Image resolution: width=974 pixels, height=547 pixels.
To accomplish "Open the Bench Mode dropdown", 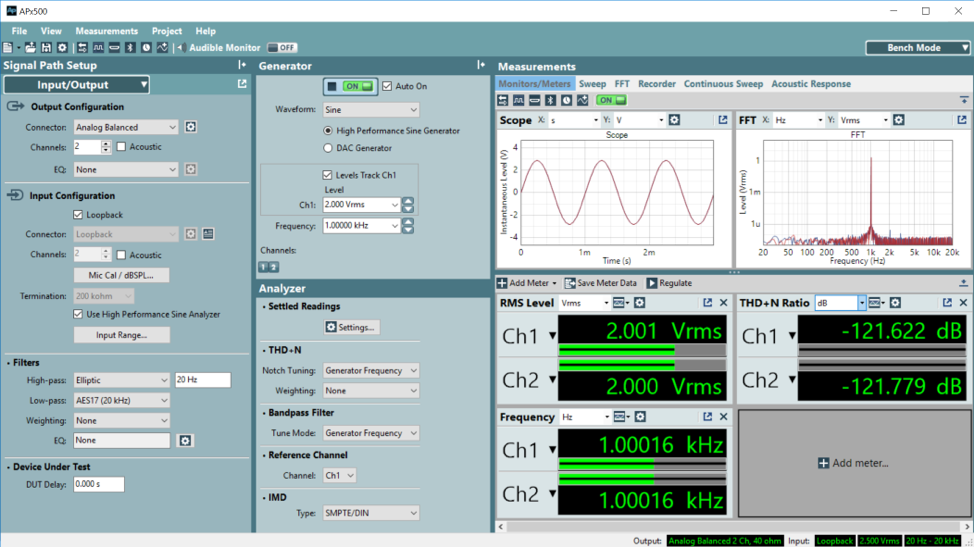I will [917, 47].
